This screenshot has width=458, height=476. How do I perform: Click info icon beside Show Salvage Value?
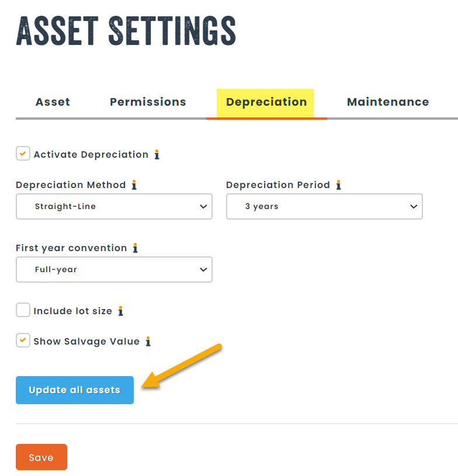tap(148, 342)
